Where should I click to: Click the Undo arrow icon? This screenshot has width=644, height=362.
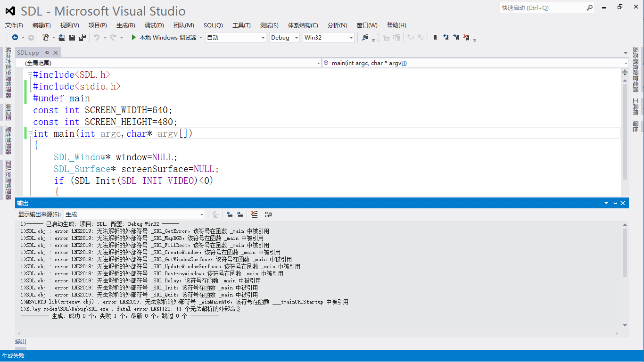click(x=97, y=37)
